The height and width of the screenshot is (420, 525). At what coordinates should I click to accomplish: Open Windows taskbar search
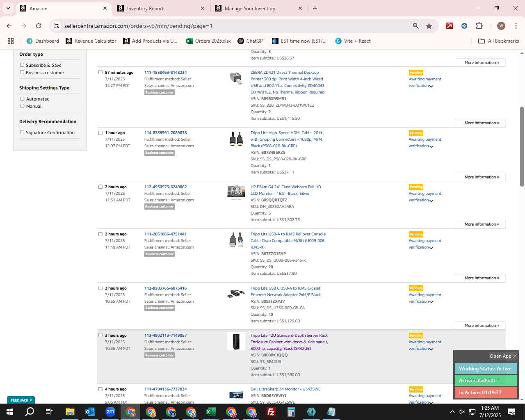coord(30,412)
